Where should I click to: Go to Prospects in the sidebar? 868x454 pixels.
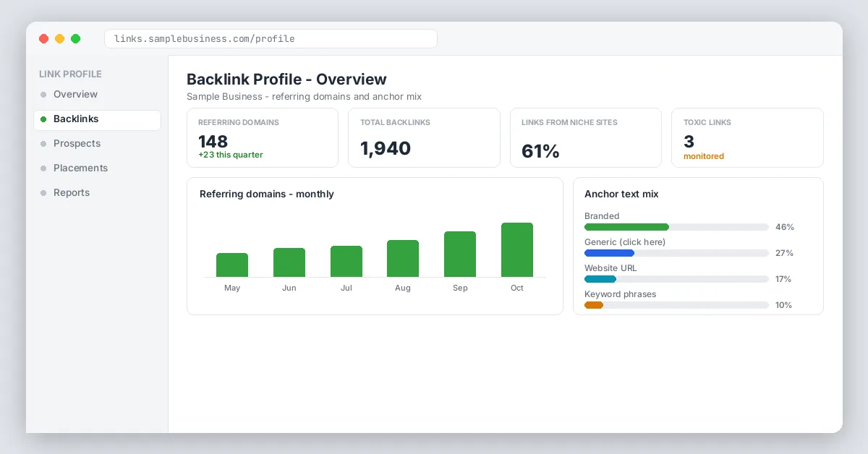(97, 144)
